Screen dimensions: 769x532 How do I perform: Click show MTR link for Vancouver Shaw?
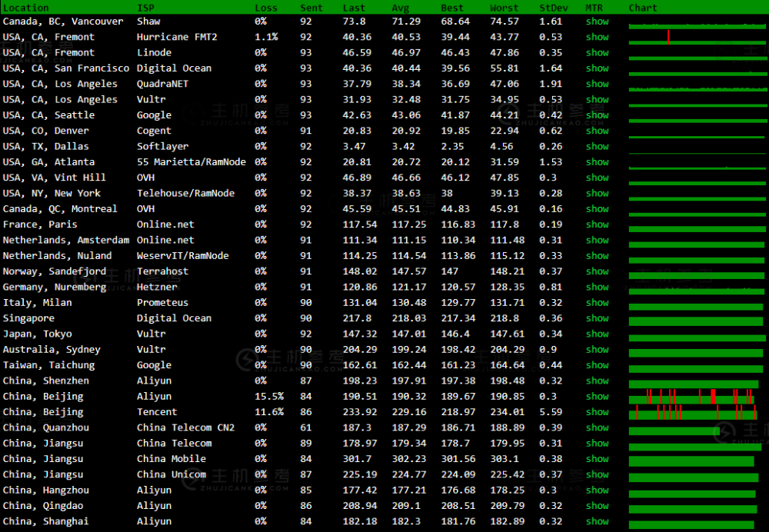(597, 22)
